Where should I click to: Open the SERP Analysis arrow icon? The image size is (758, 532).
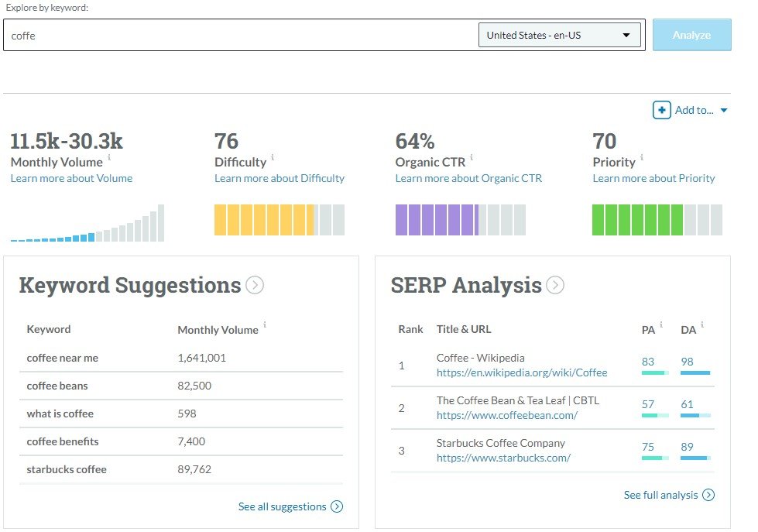click(x=555, y=285)
